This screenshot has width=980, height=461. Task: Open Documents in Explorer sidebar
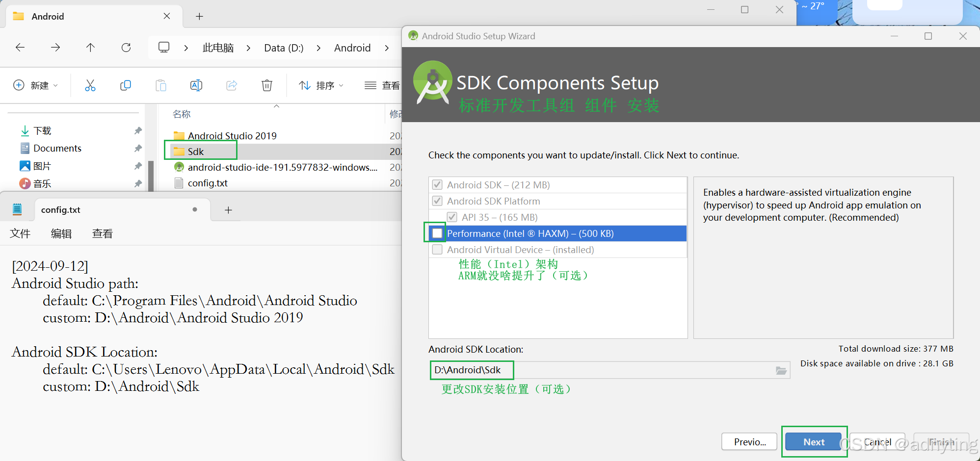[x=57, y=149]
